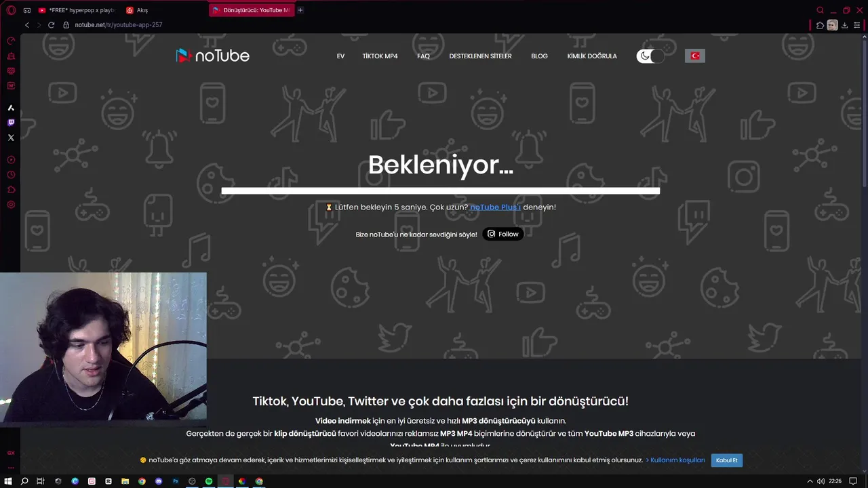Open Windows taskbar search
Screen dimensions: 868x488
click(x=24, y=481)
